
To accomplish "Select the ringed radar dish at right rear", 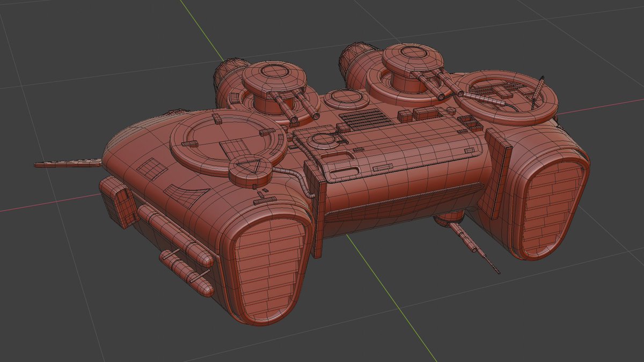I will (508, 97).
